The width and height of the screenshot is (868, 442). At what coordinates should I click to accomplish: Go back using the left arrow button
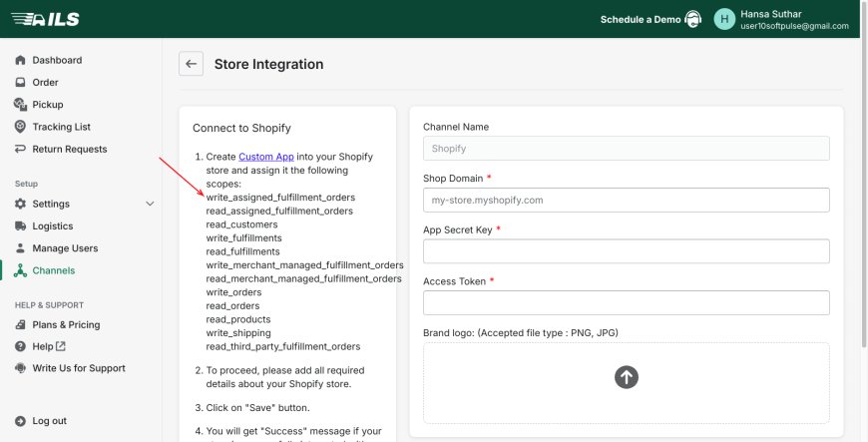point(191,64)
